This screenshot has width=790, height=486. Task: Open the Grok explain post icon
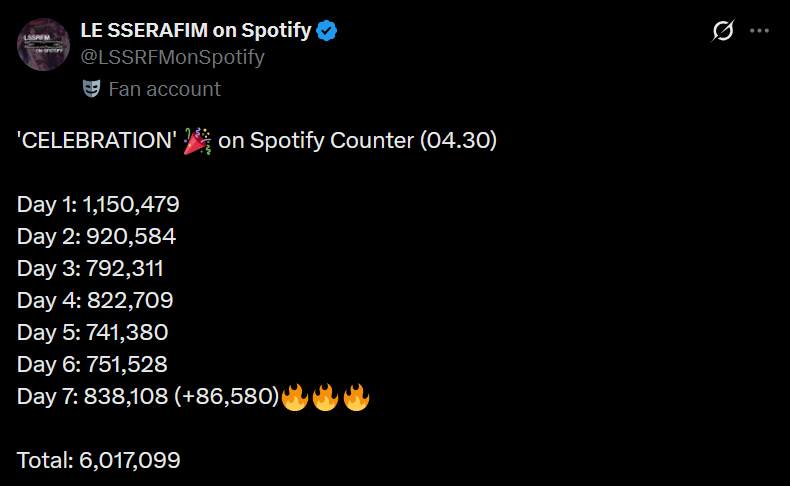coord(722,31)
